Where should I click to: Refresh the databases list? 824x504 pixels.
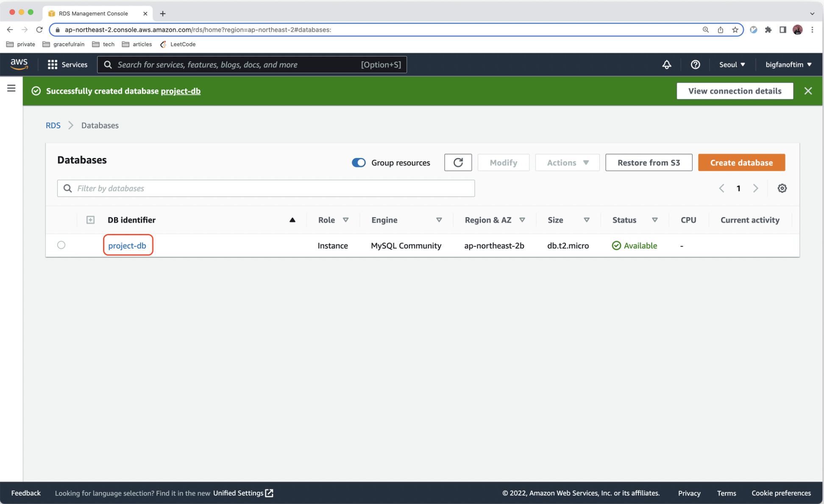tap(458, 163)
